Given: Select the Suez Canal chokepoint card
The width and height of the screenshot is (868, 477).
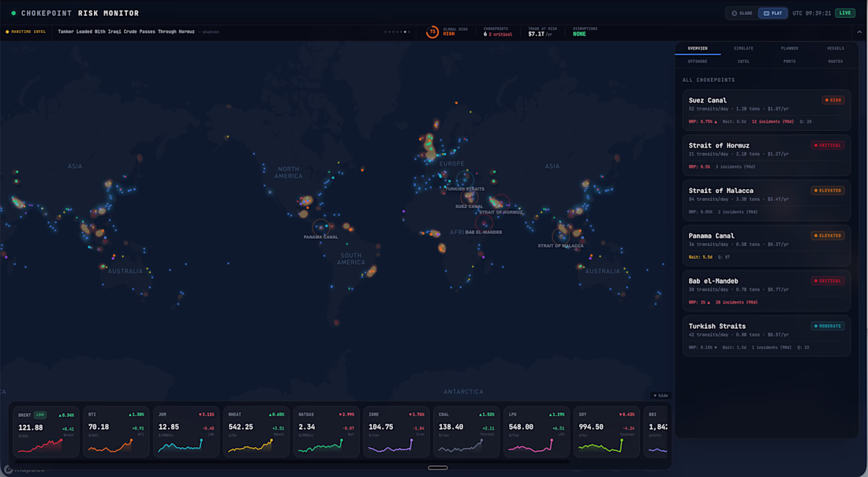Looking at the screenshot, I should pyautogui.click(x=766, y=110).
